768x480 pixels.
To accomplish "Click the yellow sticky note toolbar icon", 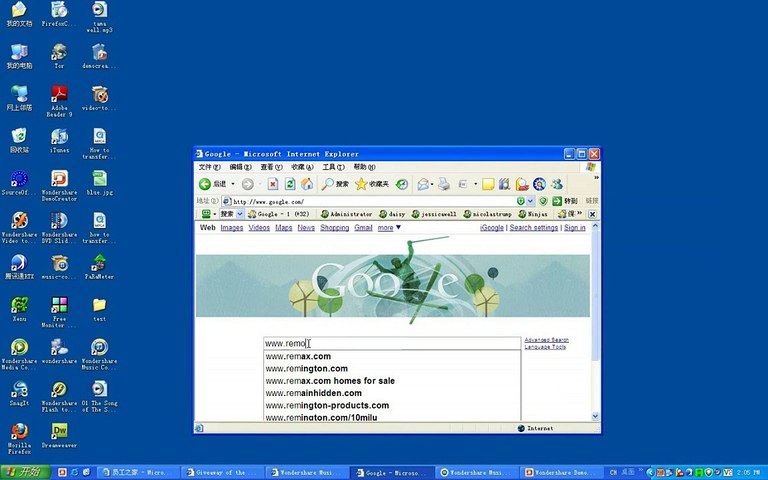I will (x=488, y=184).
